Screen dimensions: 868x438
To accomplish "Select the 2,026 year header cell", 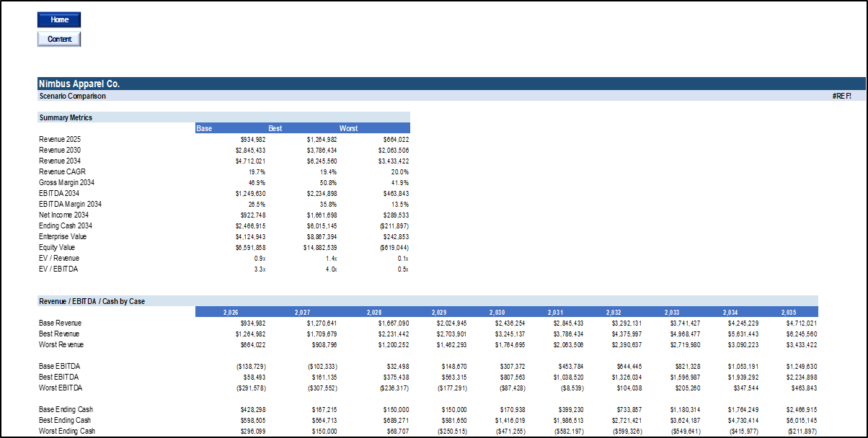I will click(x=231, y=312).
